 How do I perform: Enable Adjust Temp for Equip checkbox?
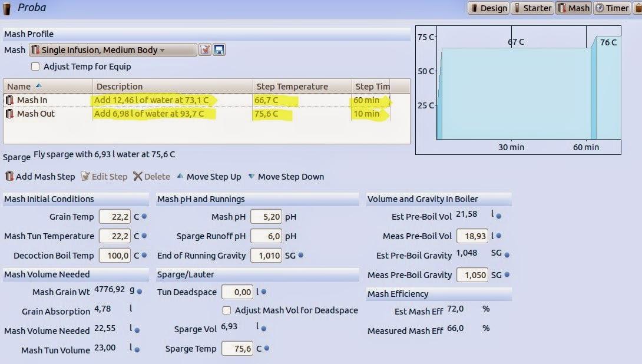click(35, 67)
